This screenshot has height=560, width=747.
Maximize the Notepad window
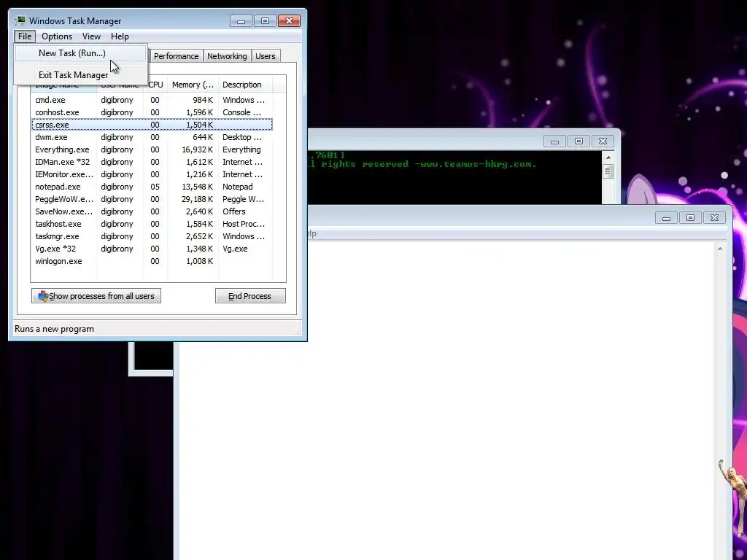click(690, 218)
